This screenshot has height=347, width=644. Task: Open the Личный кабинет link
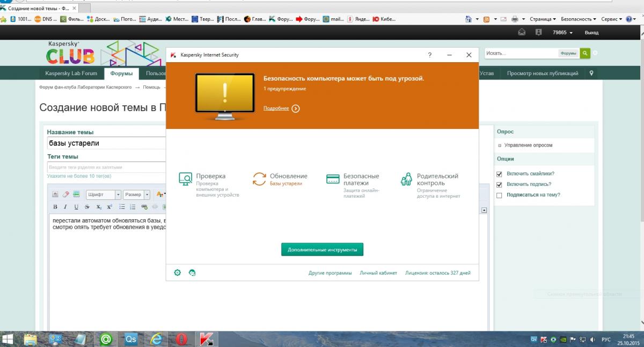(378, 273)
